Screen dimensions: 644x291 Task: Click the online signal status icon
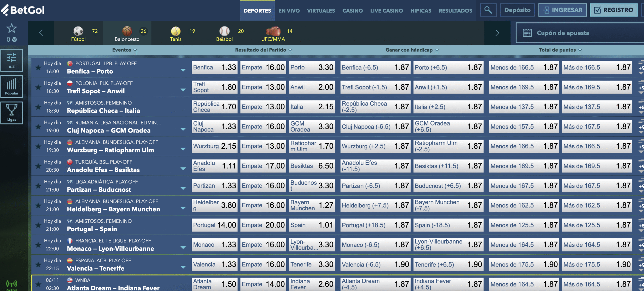[12, 284]
